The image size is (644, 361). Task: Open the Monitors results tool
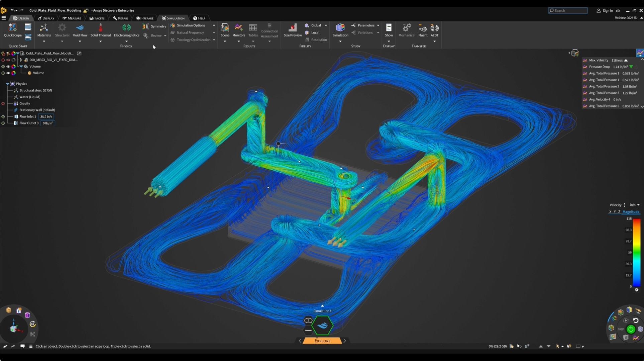coord(238,30)
